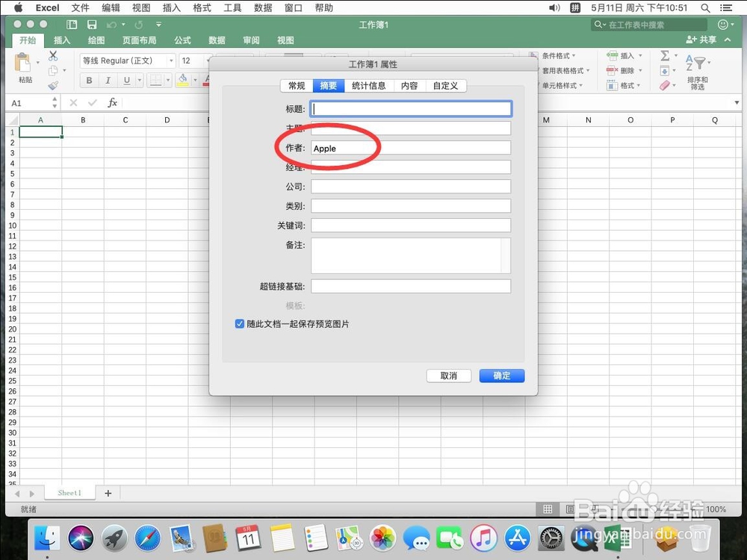
Task: Click the Redo arrow icon
Action: pyautogui.click(x=139, y=25)
